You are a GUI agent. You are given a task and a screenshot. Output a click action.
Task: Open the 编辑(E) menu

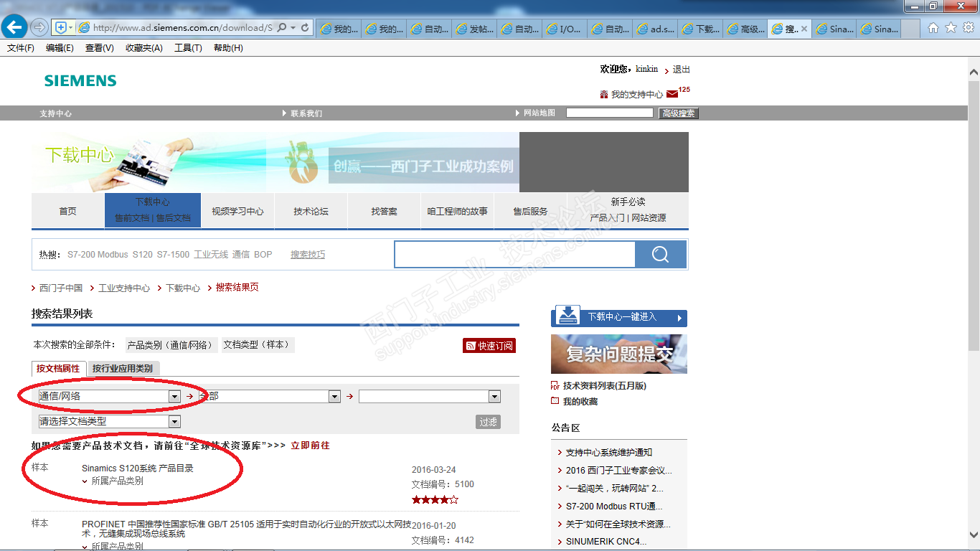point(60,48)
